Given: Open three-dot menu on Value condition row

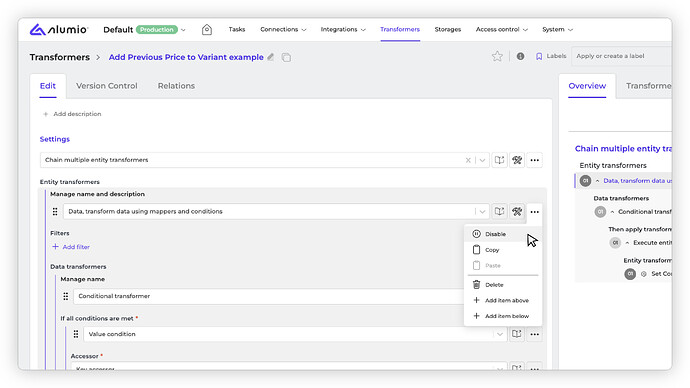Looking at the screenshot, I should [x=535, y=334].
